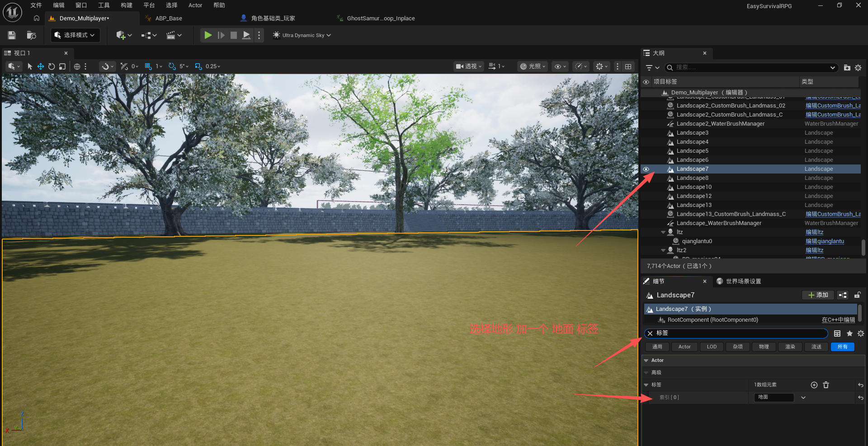Open the Blueprint/add script icon in Details
This screenshot has height=446, width=868.
tap(843, 295)
